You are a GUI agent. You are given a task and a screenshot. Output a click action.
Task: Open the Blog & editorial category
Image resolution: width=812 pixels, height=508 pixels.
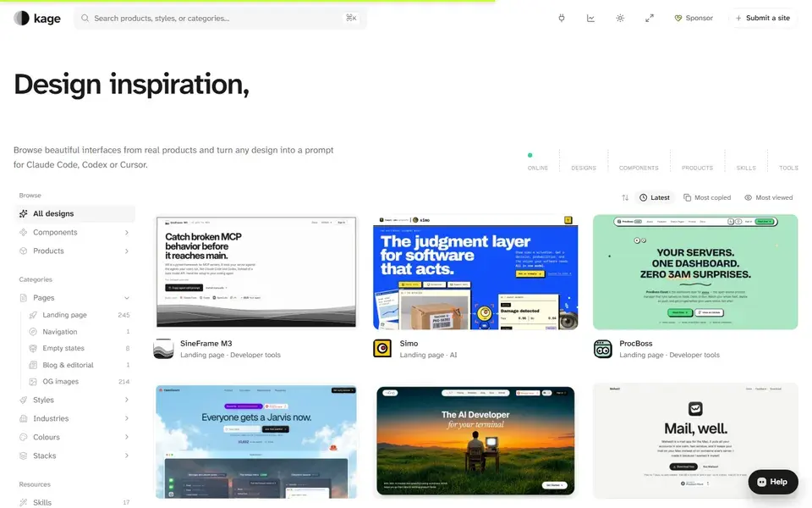pyautogui.click(x=80, y=365)
